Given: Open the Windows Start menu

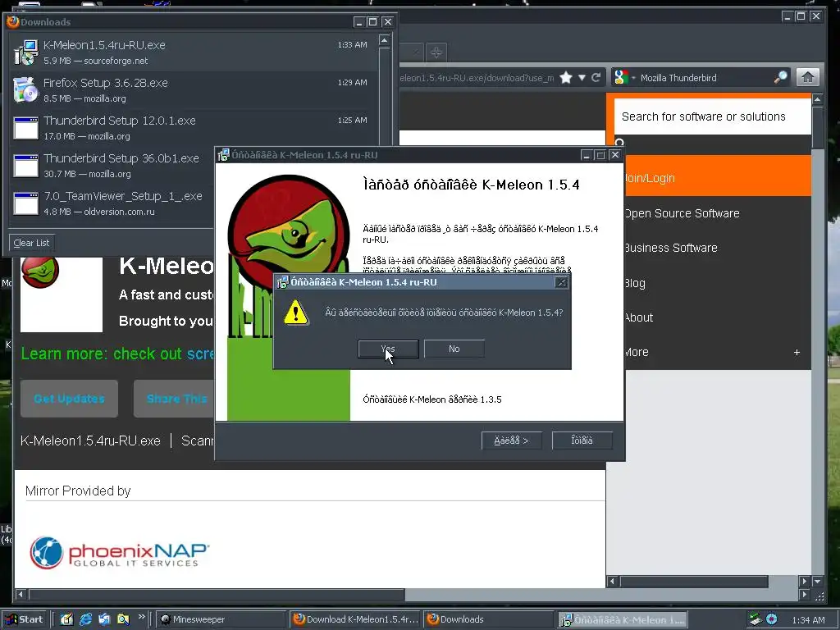Looking at the screenshot, I should click(x=24, y=619).
